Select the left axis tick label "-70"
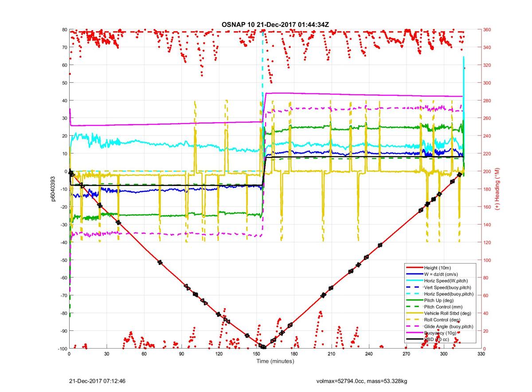 [x=63, y=295]
